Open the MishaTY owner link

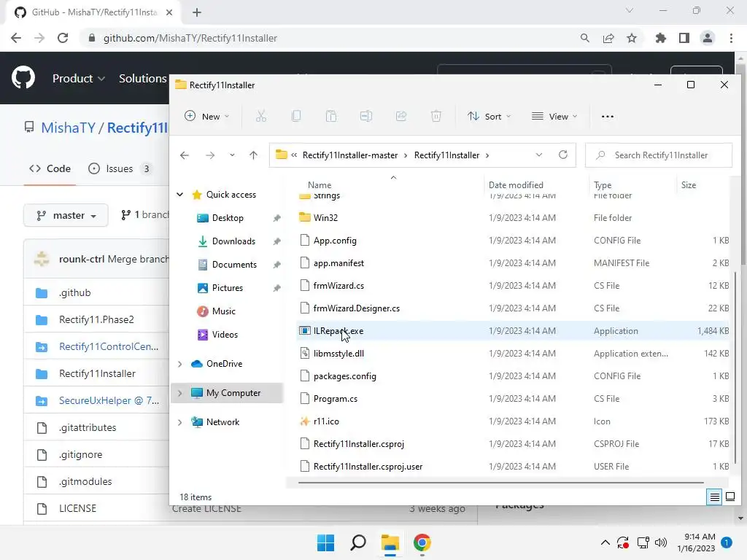68,128
